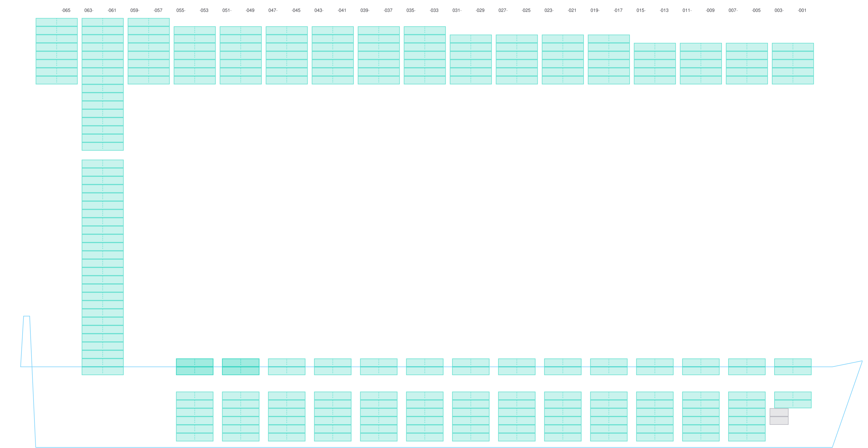Select bay label 005
Screen dimensions: 868x448
756,10
